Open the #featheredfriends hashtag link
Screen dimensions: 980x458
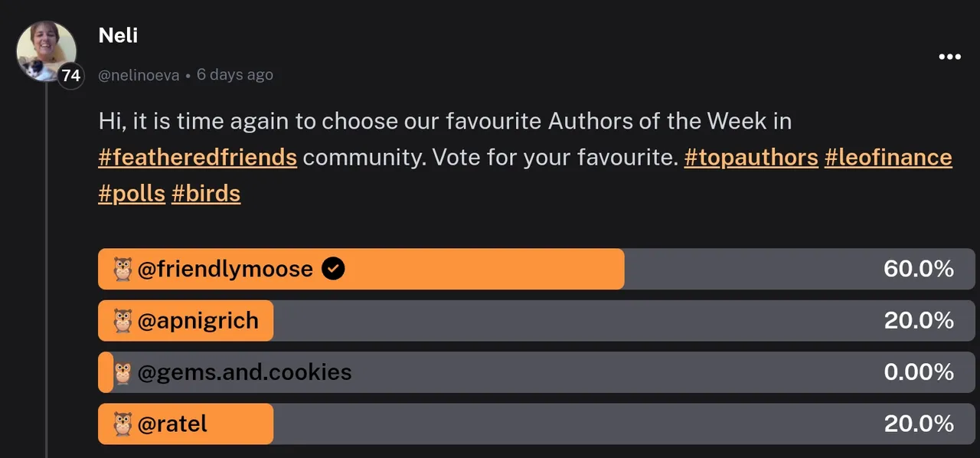(198, 157)
